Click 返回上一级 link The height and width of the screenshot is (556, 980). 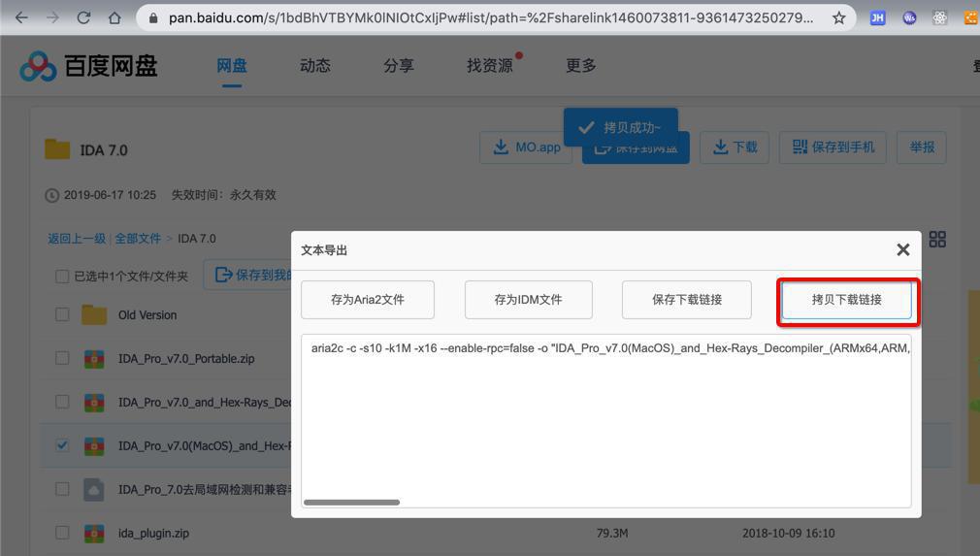tap(77, 239)
